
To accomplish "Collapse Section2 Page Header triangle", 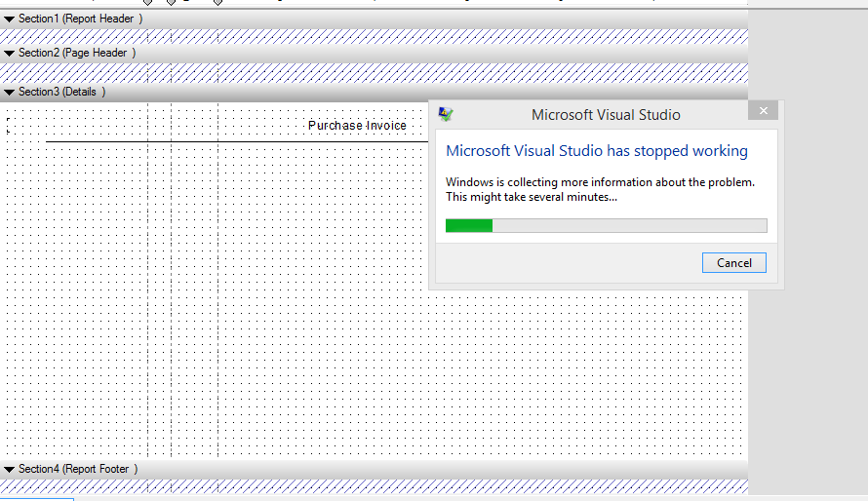I will [9, 54].
